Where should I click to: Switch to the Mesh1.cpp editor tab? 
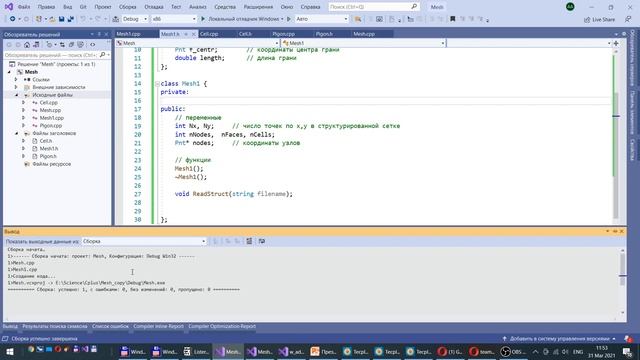(x=128, y=34)
